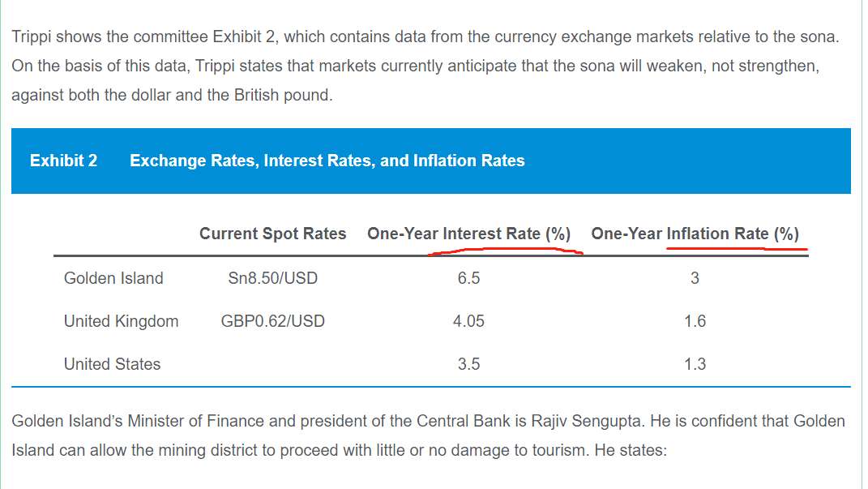Select the Current Spot Rates column header
The height and width of the screenshot is (489, 868).
(x=273, y=234)
